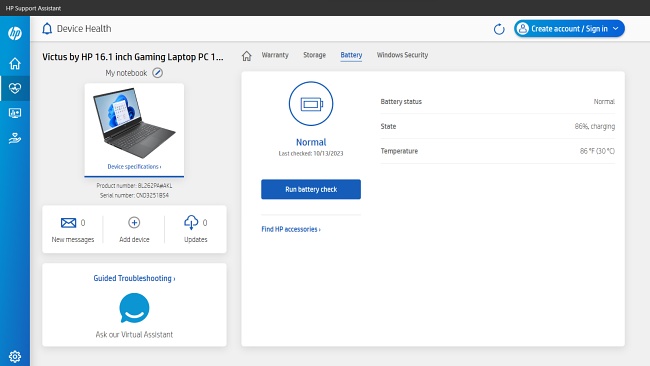Click Run battery check button
This screenshot has width=650, height=366.
(311, 189)
